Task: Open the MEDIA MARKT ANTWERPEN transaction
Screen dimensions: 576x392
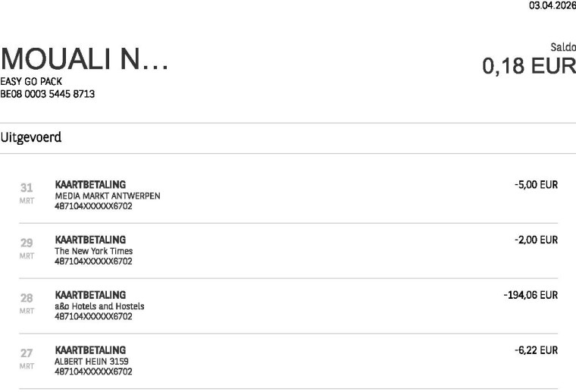Action: click(108, 196)
